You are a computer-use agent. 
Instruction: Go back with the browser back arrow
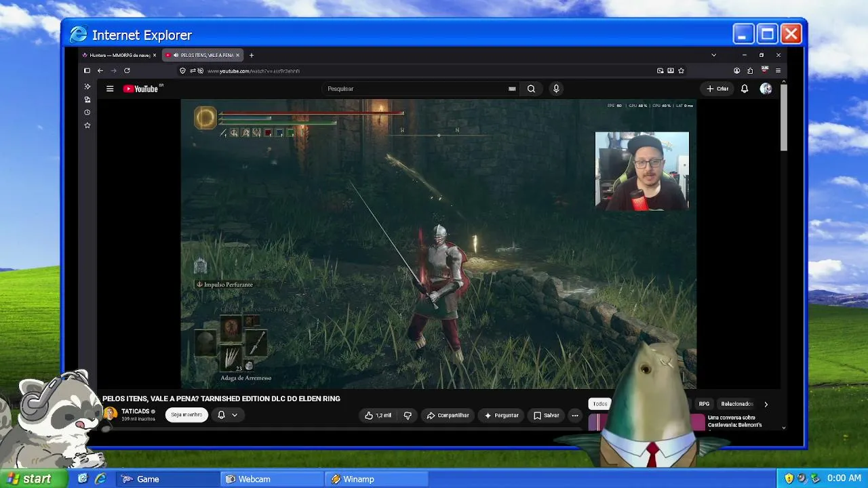click(x=100, y=70)
